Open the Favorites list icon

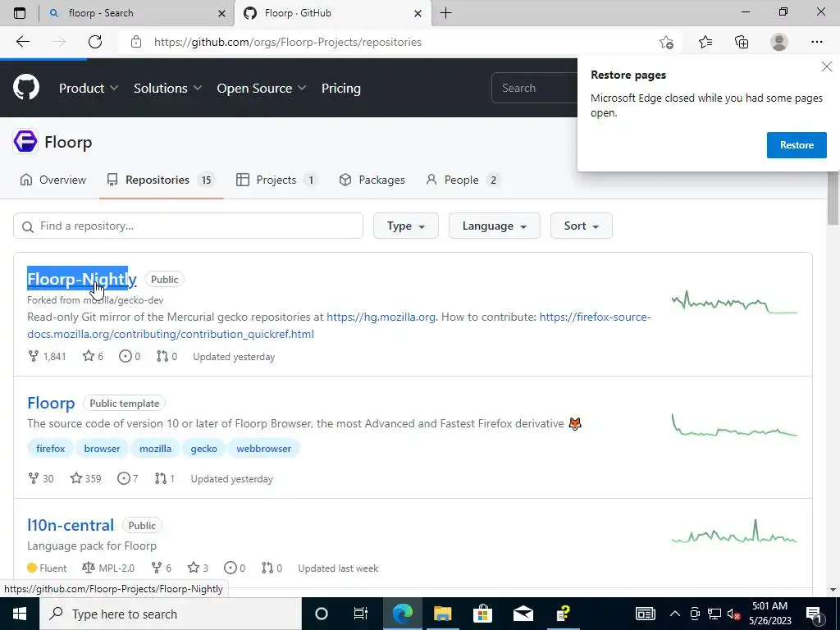(x=705, y=42)
